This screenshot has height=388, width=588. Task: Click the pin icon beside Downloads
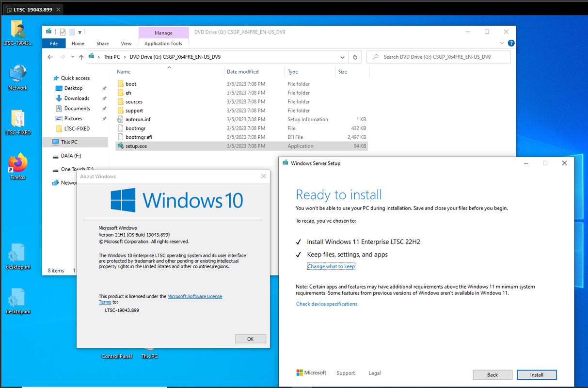point(104,98)
